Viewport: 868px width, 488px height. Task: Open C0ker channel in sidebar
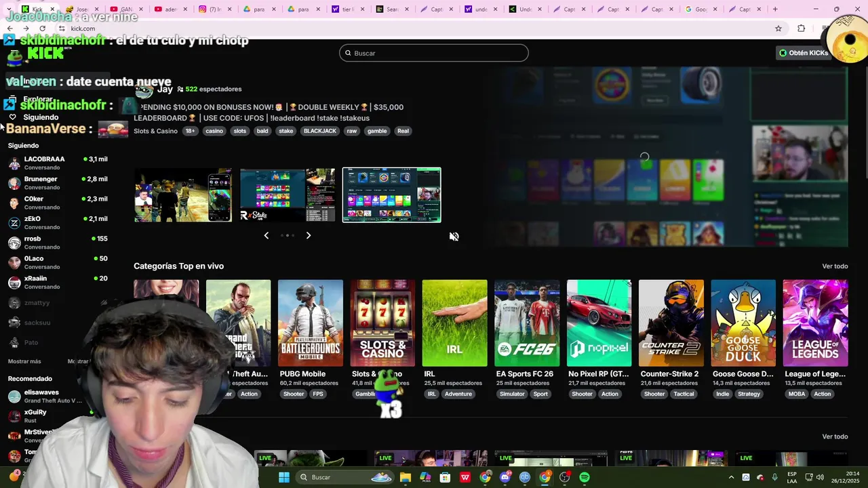click(58, 203)
